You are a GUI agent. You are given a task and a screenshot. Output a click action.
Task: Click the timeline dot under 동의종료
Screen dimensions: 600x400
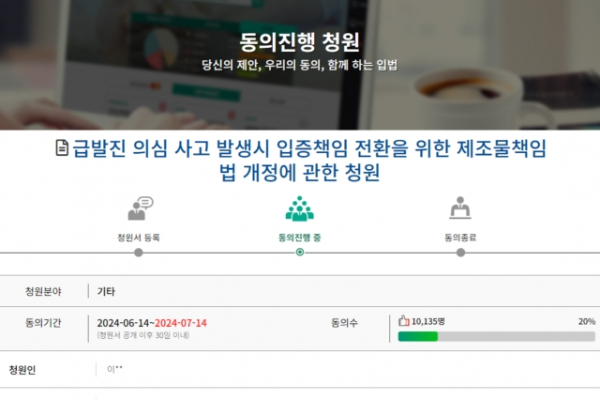pyautogui.click(x=461, y=253)
